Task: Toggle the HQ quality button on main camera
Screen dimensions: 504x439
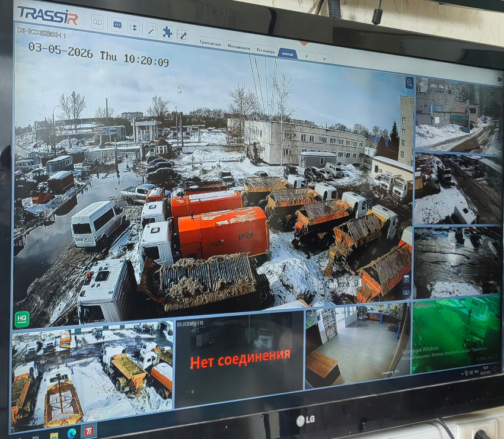Action: (21, 319)
